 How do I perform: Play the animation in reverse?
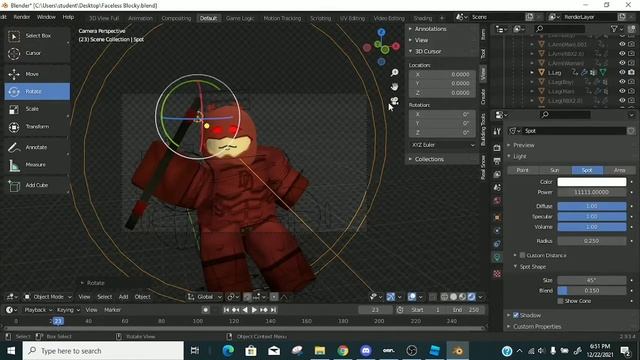[245, 310]
